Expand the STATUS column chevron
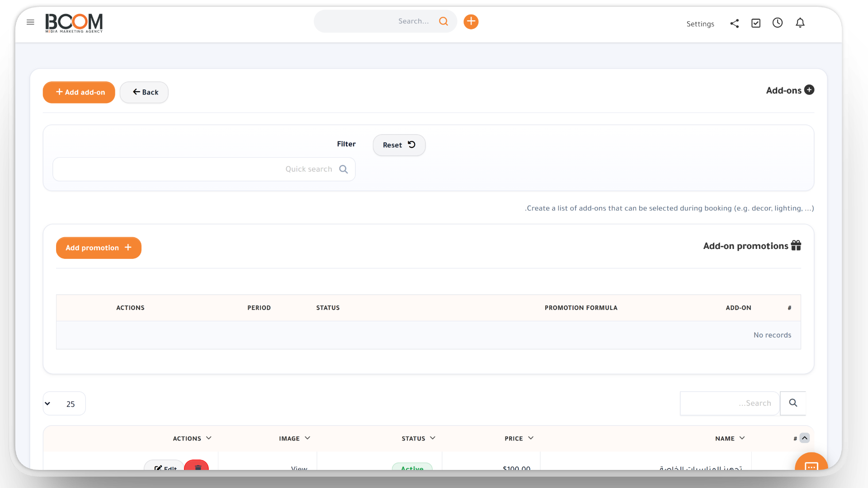Viewport: 868px width, 488px height. 433,438
